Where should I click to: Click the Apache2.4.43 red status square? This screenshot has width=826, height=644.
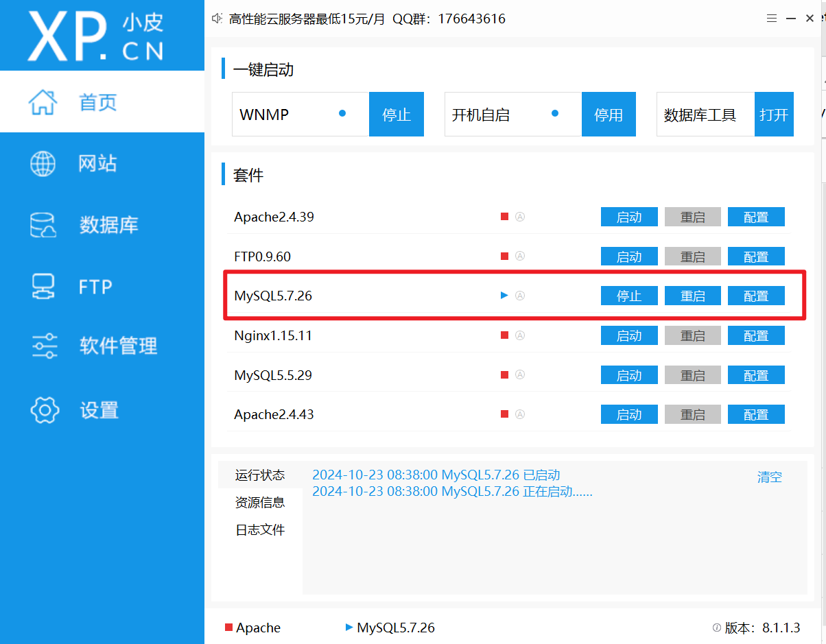[x=504, y=414]
